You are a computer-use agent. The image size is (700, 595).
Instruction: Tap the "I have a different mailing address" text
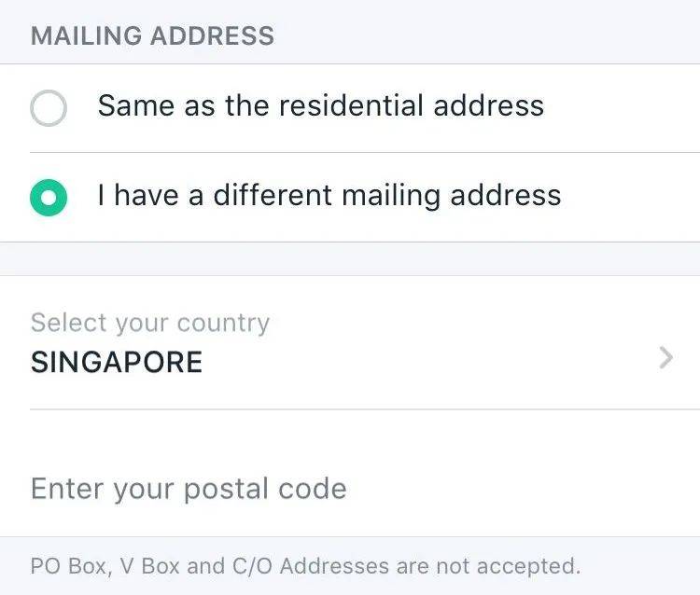pyautogui.click(x=329, y=196)
